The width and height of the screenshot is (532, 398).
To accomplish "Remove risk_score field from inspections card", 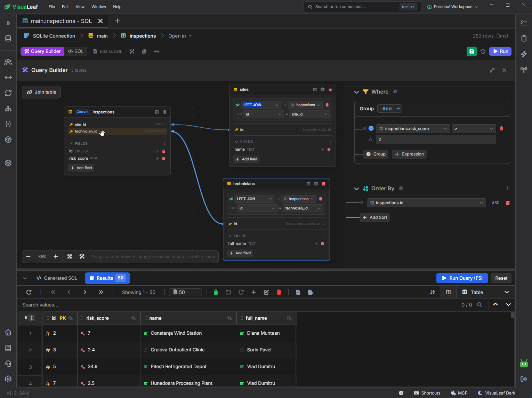I will [164, 159].
